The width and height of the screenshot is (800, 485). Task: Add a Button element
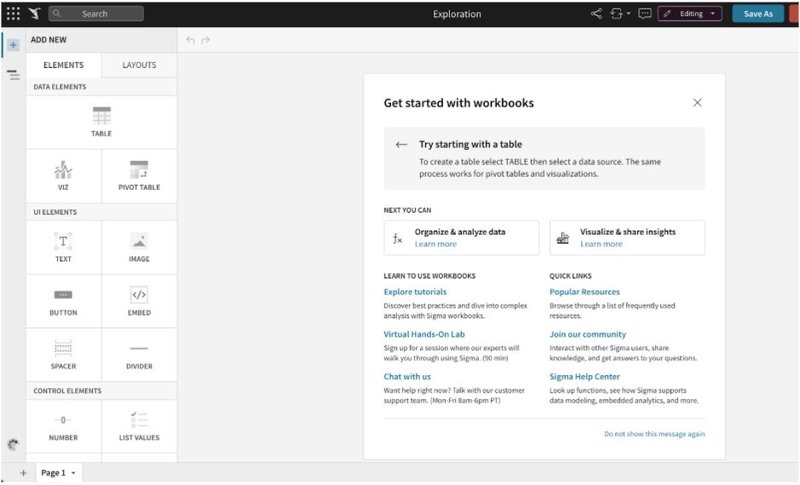click(63, 301)
